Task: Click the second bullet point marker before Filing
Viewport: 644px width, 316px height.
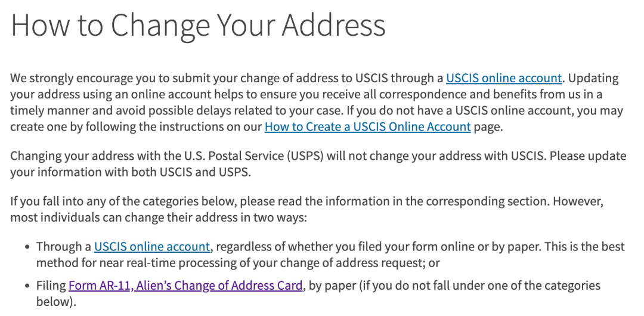Action: coord(27,286)
